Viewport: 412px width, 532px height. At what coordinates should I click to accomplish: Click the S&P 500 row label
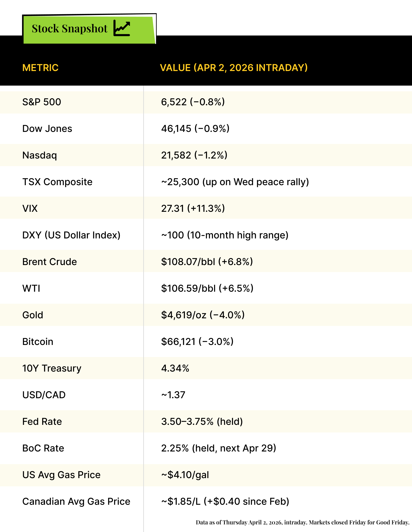pos(42,102)
